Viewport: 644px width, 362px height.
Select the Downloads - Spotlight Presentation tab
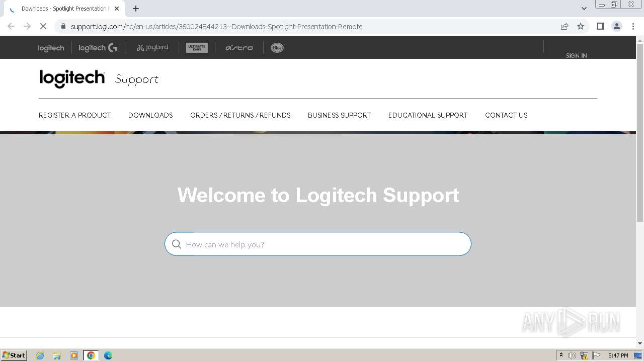pyautogui.click(x=64, y=9)
